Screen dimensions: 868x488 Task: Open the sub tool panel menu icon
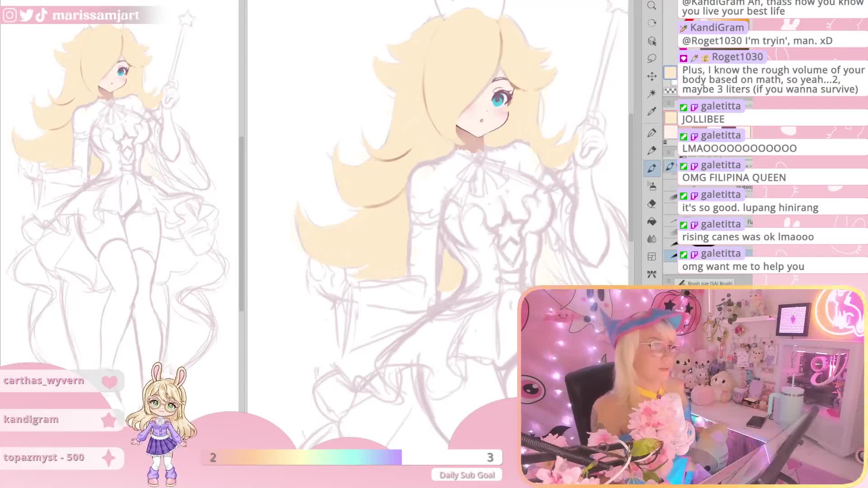[669, 153]
